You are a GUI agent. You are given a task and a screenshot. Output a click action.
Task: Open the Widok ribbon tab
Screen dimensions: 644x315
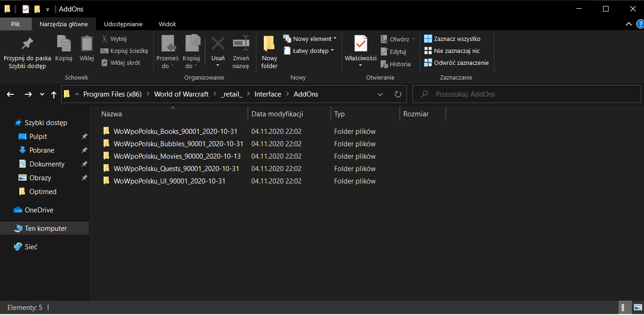[x=167, y=24]
